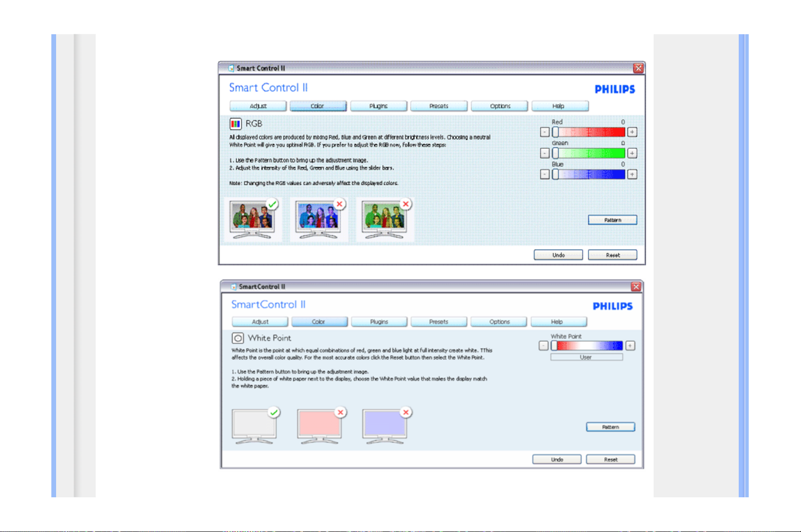Switch to Presets tab in White Point window
This screenshot has width=801, height=532.
[438, 322]
